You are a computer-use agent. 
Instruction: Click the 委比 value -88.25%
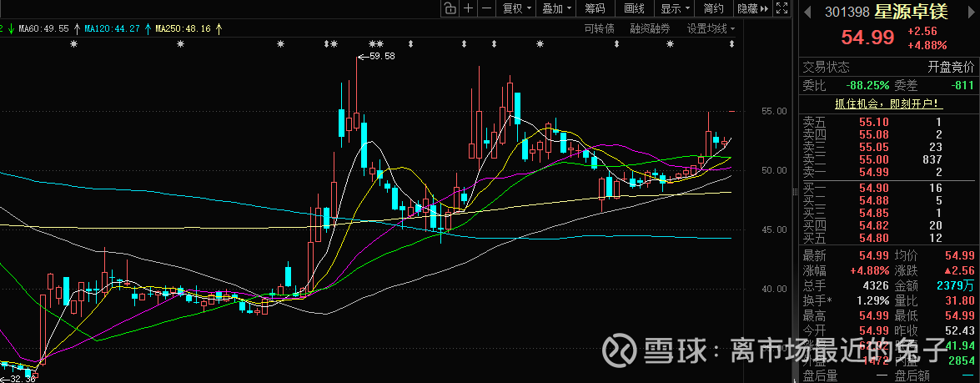pyautogui.click(x=867, y=85)
